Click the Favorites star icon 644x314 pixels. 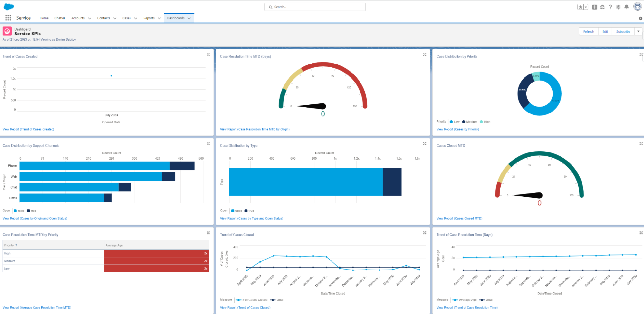coord(581,6)
